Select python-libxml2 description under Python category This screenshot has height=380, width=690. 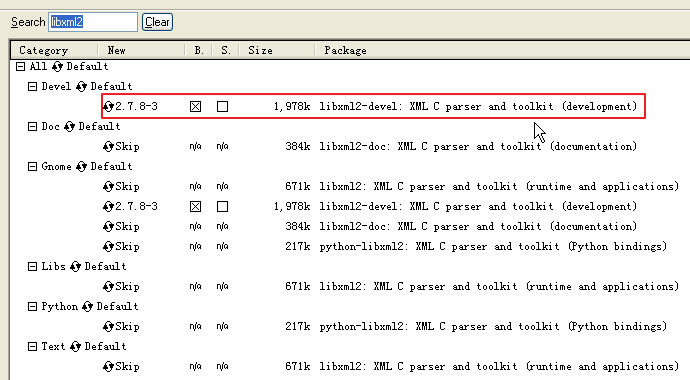[493, 326]
